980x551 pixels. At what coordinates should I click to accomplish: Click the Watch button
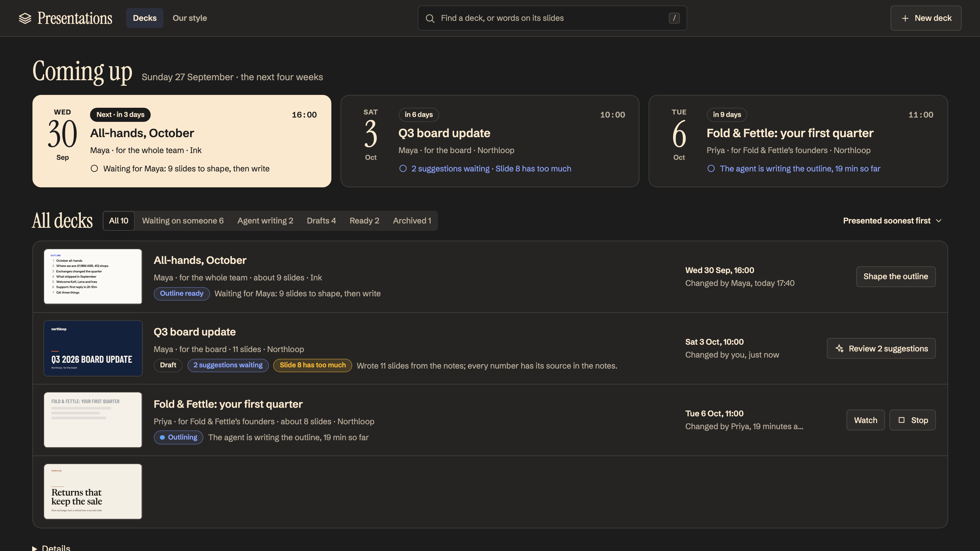coord(865,420)
